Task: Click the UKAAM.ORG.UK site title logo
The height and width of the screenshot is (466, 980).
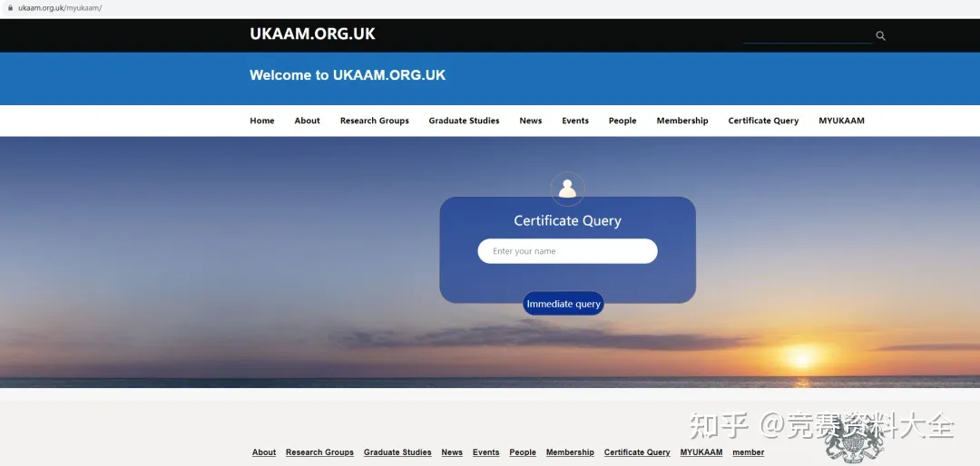Action: click(x=312, y=34)
